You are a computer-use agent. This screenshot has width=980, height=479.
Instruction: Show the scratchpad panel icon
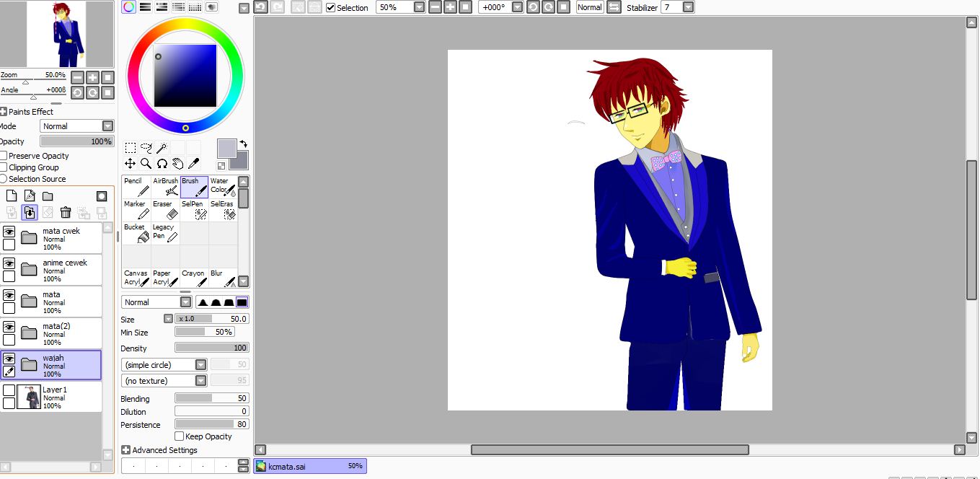[x=211, y=7]
